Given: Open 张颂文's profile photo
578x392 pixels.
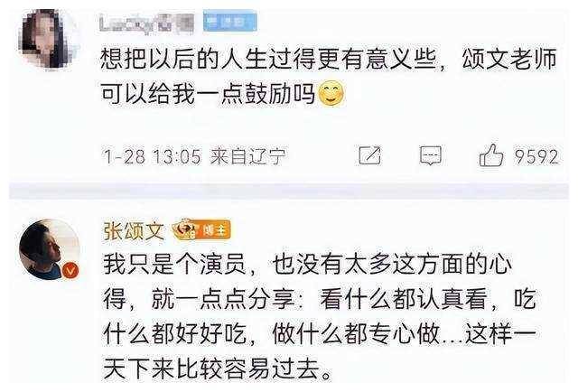Looking at the screenshot, I should [49, 249].
